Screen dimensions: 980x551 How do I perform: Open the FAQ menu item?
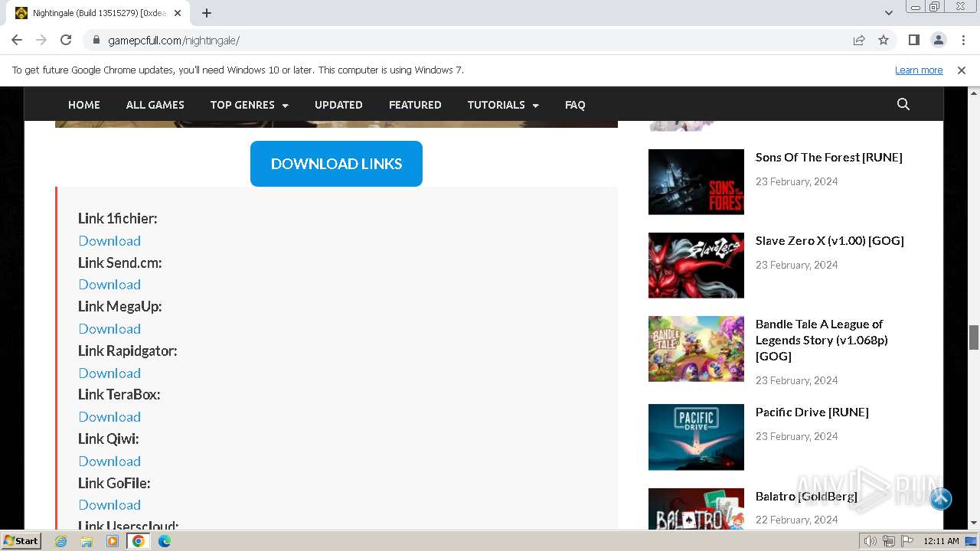575,105
